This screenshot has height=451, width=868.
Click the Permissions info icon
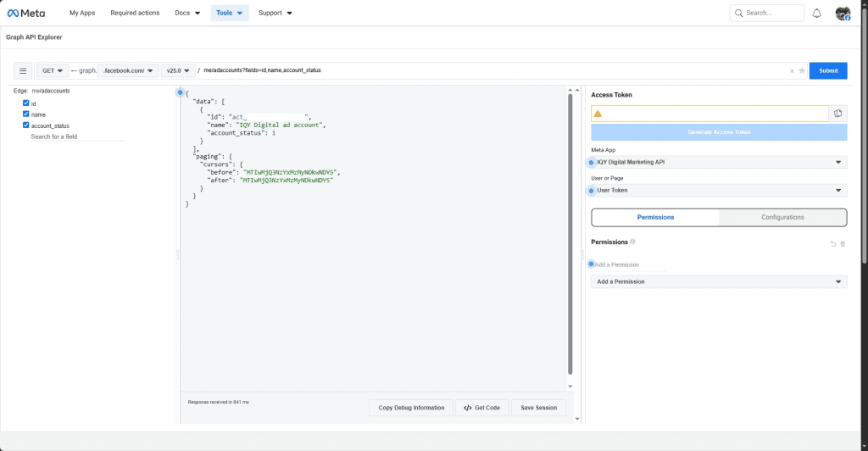(x=632, y=242)
